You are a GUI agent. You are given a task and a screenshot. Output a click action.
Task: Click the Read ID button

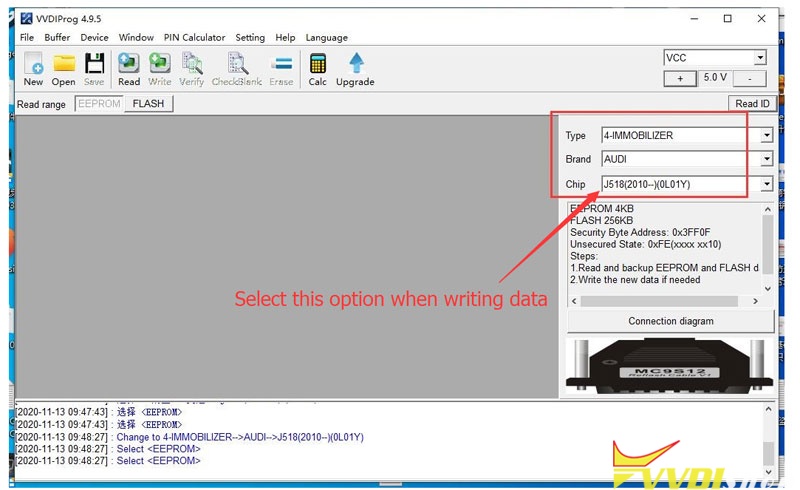tap(752, 104)
